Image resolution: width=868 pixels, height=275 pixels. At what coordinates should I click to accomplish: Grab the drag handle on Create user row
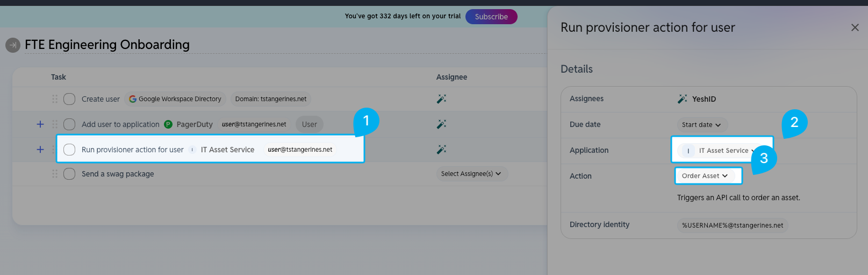pos(55,99)
